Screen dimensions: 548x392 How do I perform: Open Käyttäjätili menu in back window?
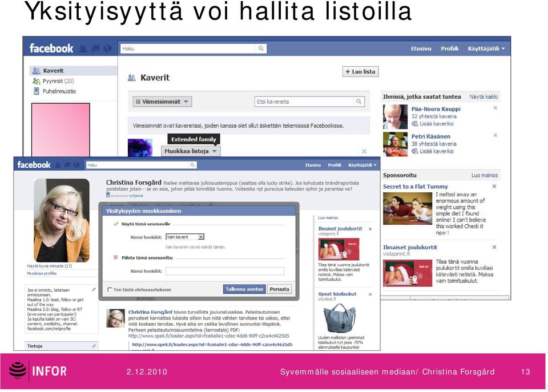click(x=486, y=49)
